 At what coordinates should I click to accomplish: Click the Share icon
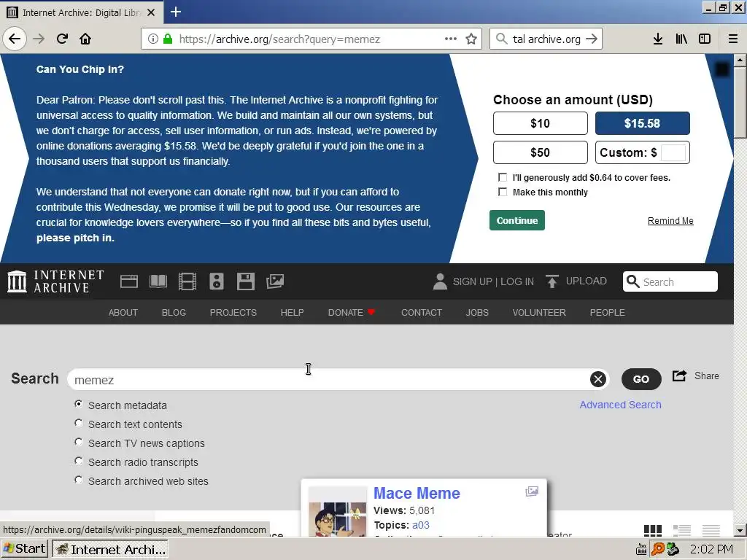679,376
